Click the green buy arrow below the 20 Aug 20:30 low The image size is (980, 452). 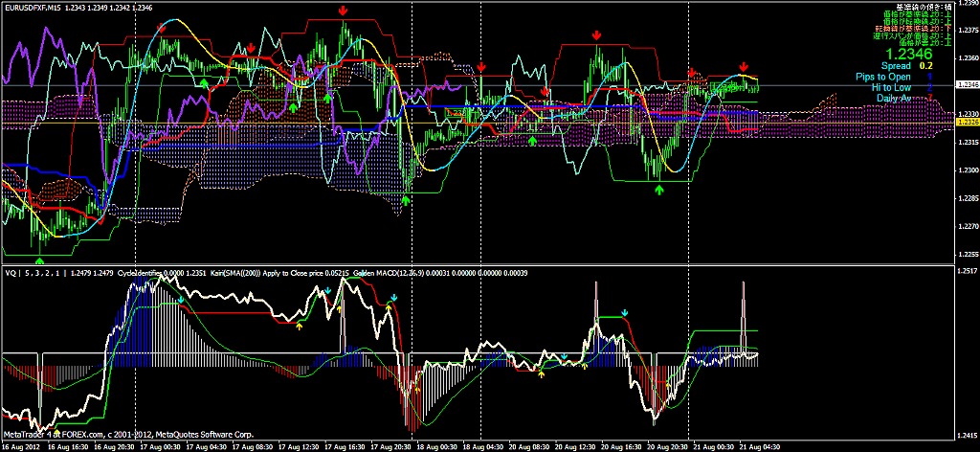659,190
